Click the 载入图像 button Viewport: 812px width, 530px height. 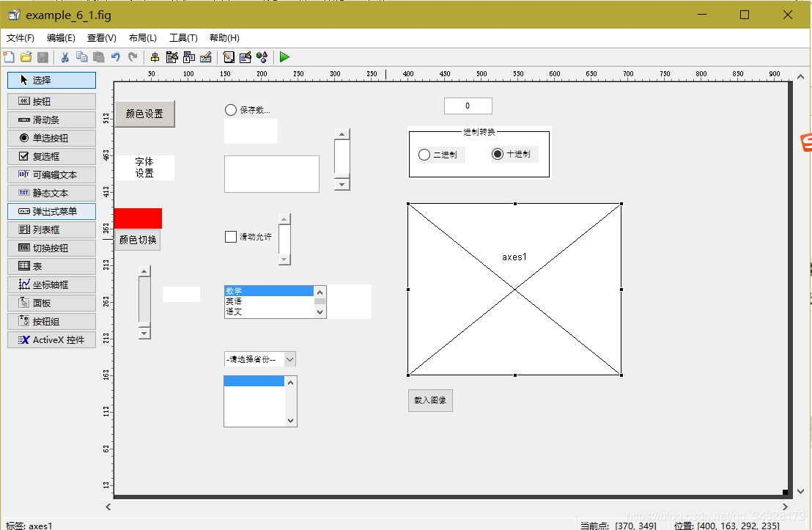pos(430,400)
